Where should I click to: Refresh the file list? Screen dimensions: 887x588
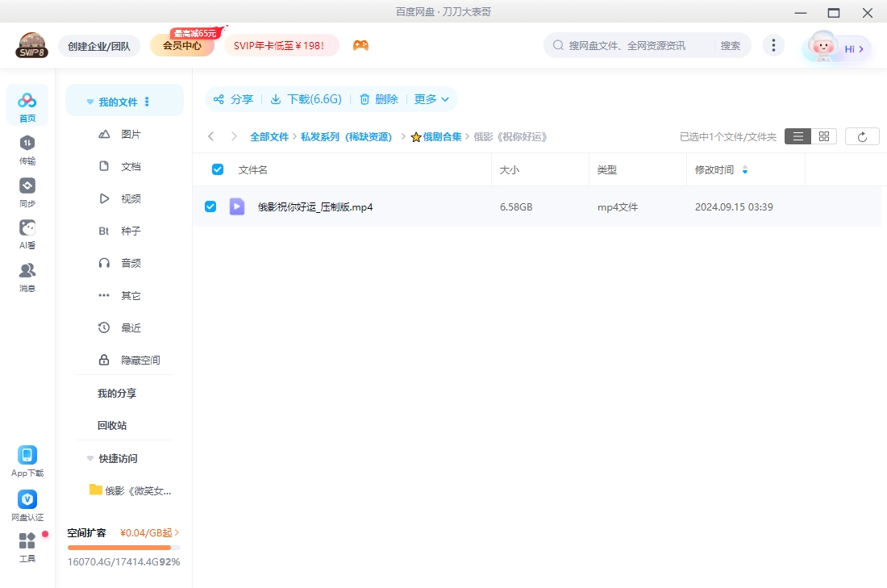(862, 136)
